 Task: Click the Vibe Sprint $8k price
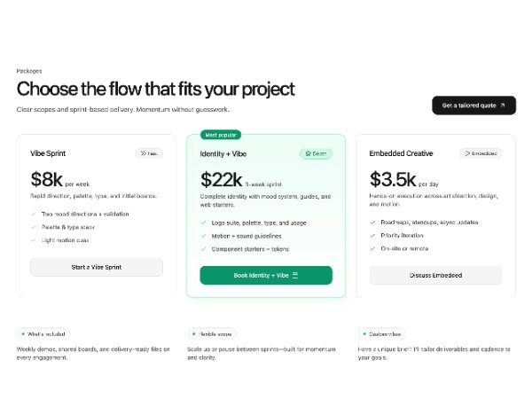click(47, 180)
